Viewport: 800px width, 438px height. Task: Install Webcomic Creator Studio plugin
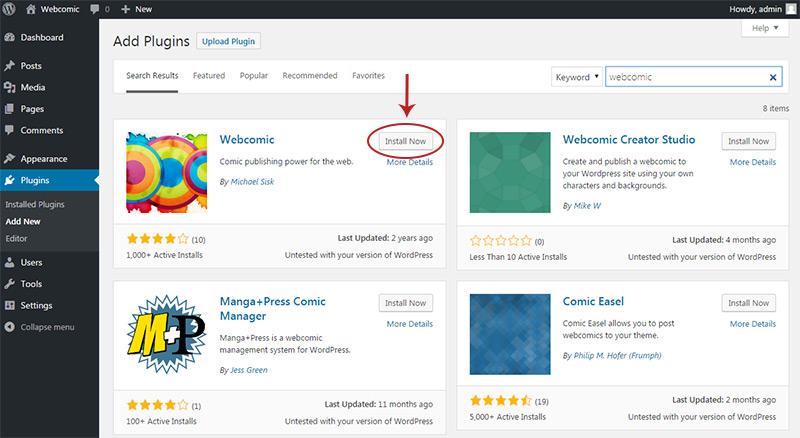point(748,141)
